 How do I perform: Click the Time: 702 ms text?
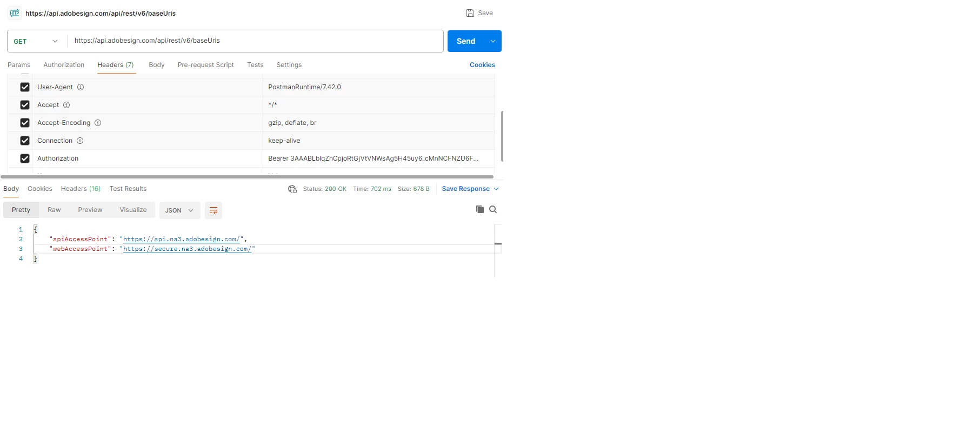coord(372,189)
